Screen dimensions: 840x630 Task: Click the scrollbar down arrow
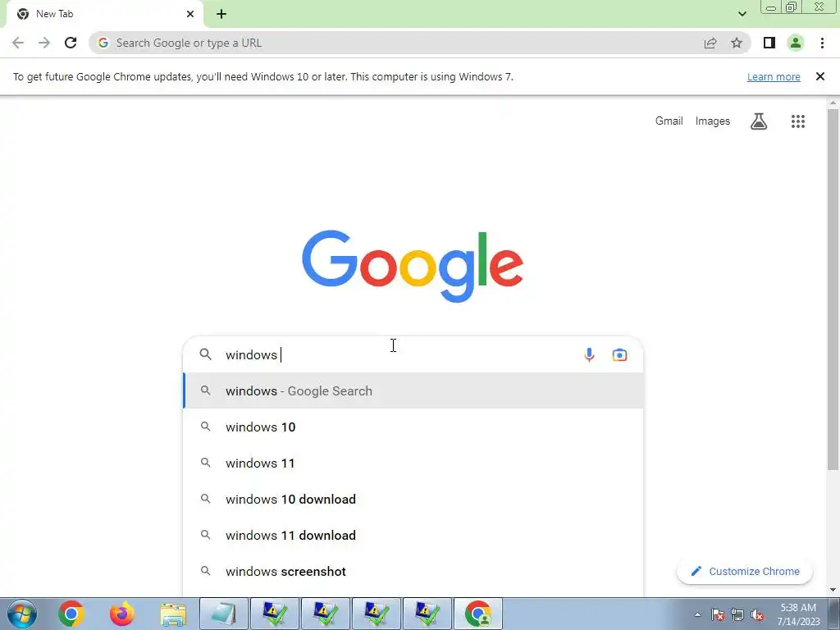click(x=833, y=590)
